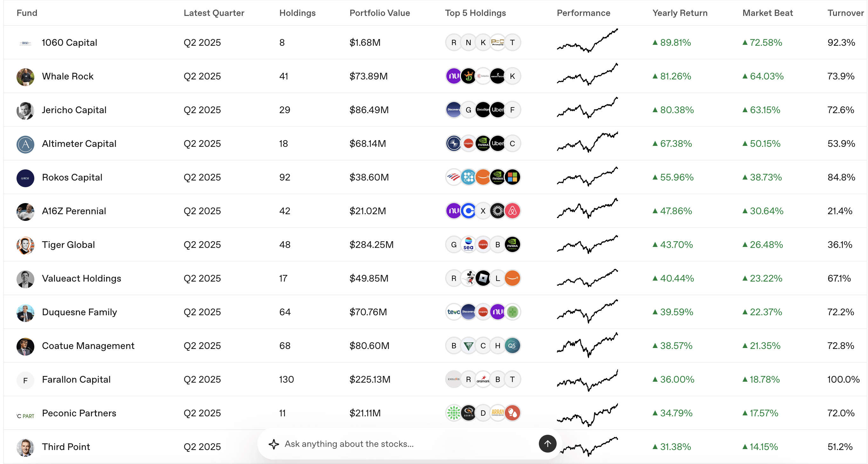The height and width of the screenshot is (464, 868).
Task: Click the Nvidia logo in Altimeter Capital's holdings
Action: pyautogui.click(x=483, y=144)
